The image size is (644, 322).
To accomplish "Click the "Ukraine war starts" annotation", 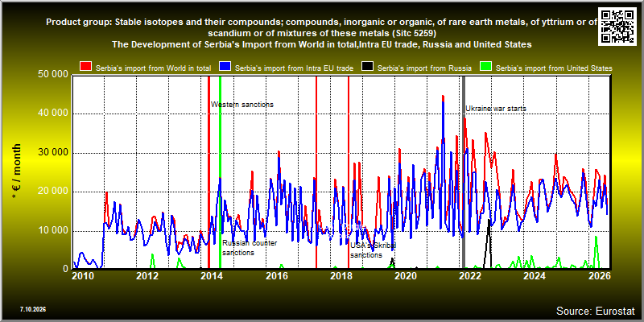I will pos(496,109).
